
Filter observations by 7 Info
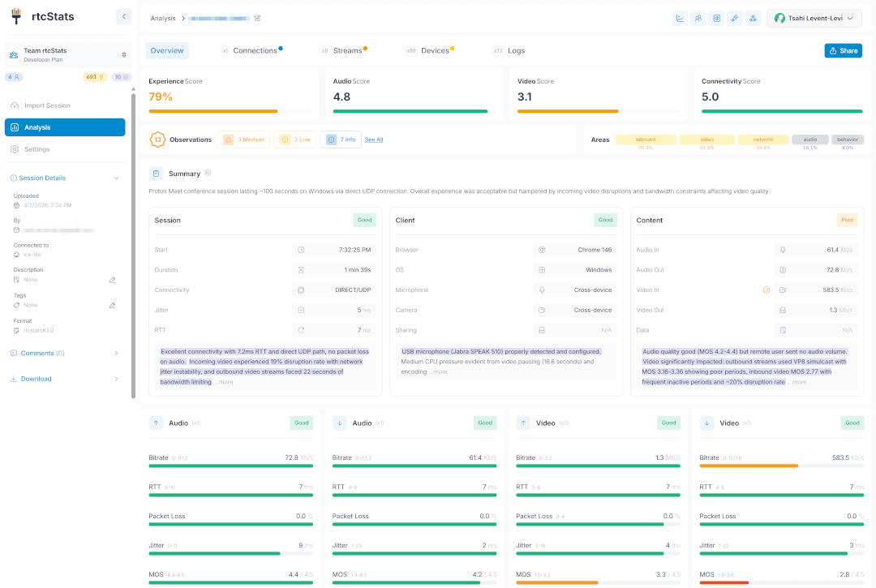pyautogui.click(x=341, y=139)
